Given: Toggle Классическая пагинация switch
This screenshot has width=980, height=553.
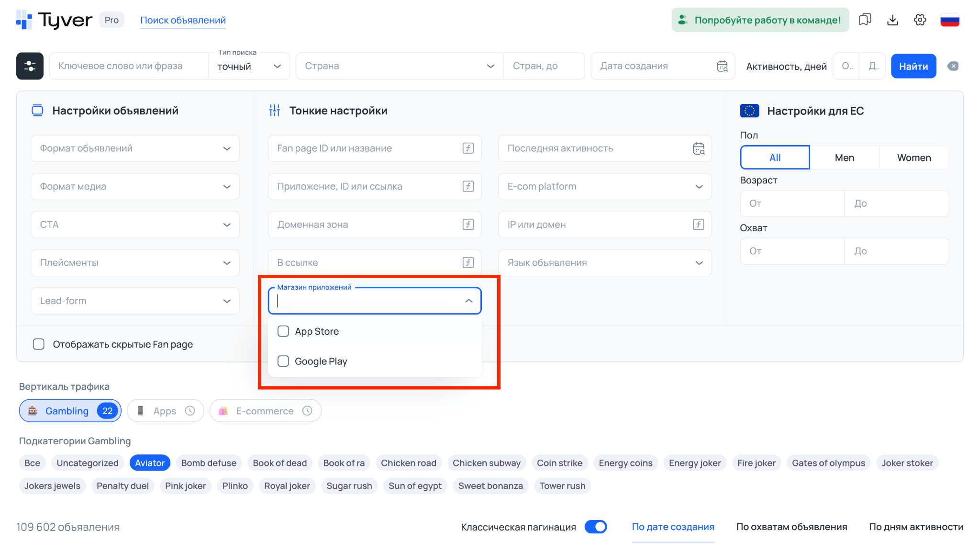Looking at the screenshot, I should click(596, 527).
